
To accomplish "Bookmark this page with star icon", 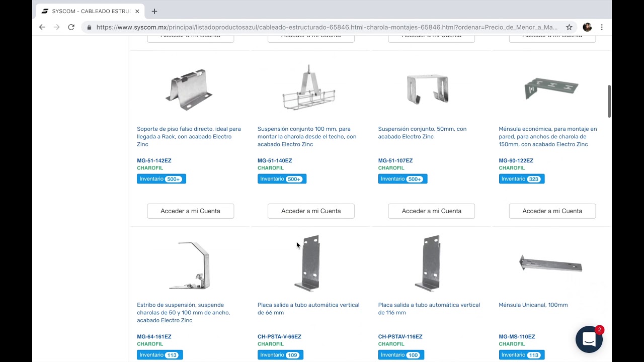I will [x=569, y=27].
